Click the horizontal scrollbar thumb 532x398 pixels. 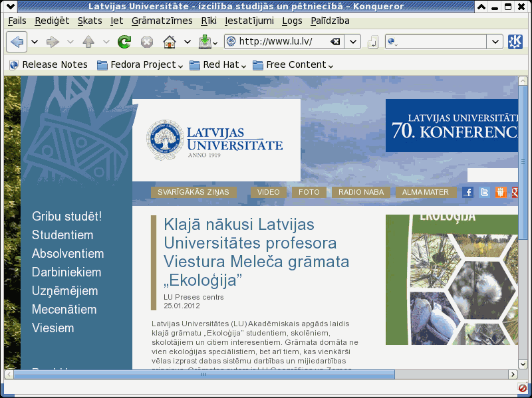(x=204, y=375)
